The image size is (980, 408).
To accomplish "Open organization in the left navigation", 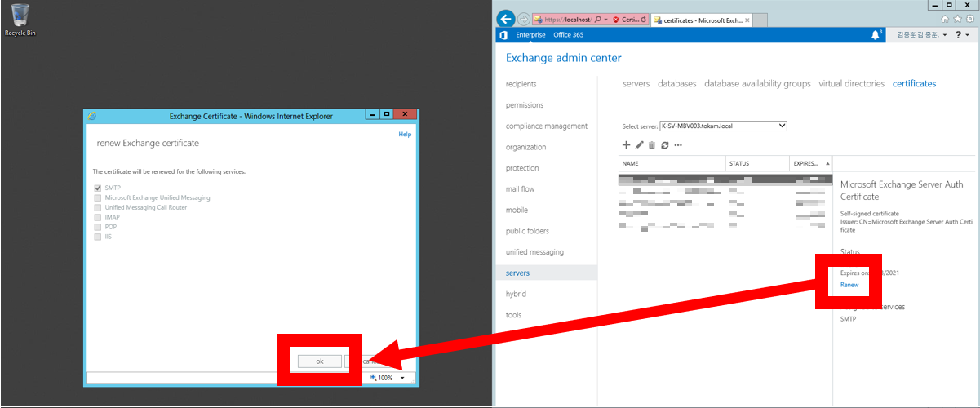I will pyautogui.click(x=526, y=147).
